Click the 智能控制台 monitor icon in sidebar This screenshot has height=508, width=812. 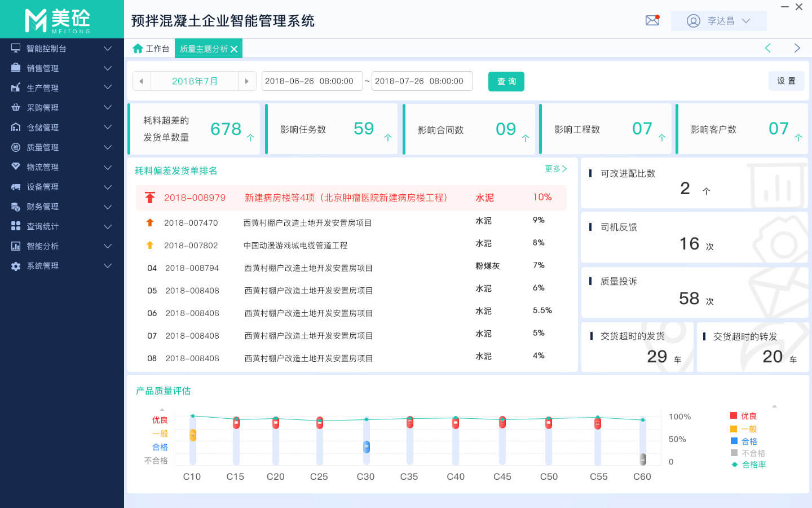(x=16, y=49)
